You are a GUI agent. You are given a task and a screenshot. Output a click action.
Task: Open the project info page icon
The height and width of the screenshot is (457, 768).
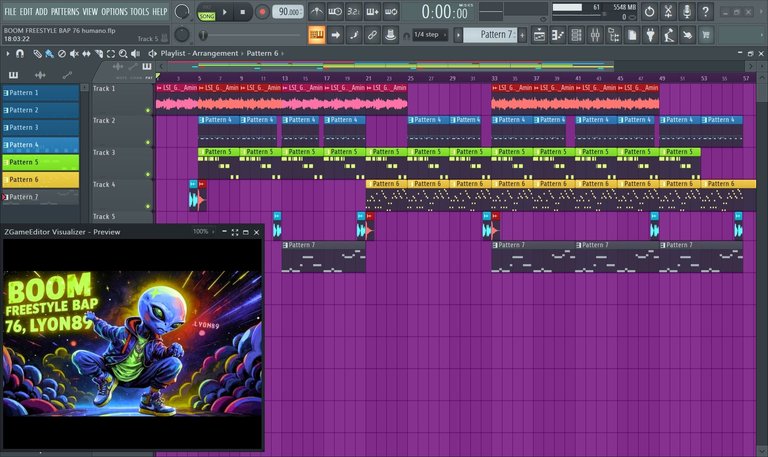pos(632,35)
